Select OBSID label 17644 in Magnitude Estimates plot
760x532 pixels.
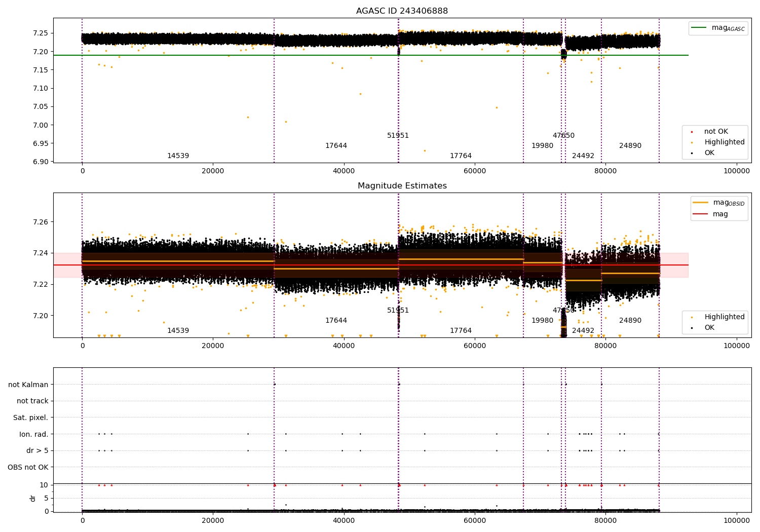click(336, 321)
